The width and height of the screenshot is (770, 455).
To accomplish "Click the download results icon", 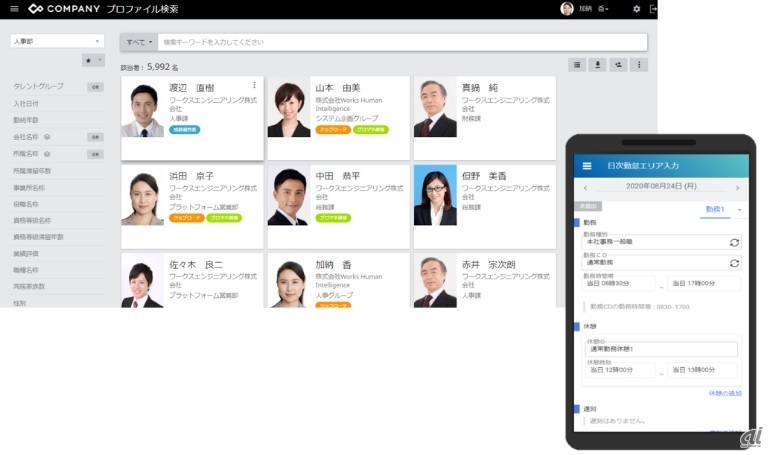I will (x=598, y=65).
